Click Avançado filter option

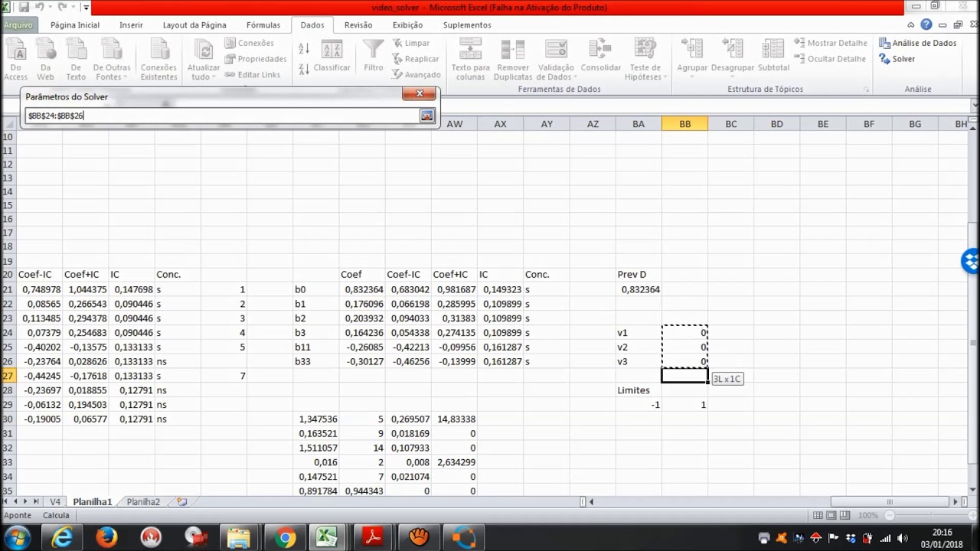pos(416,74)
